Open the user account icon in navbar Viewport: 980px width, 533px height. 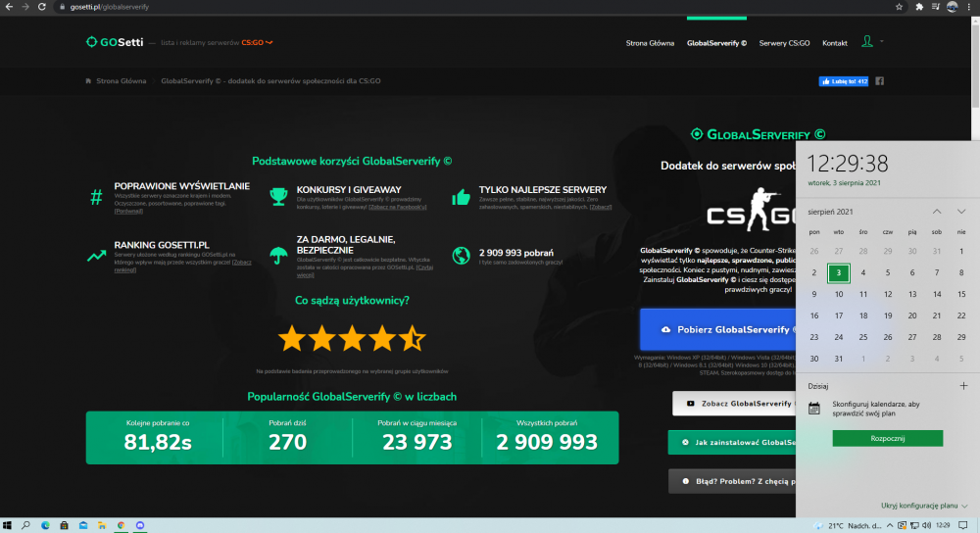tap(867, 42)
